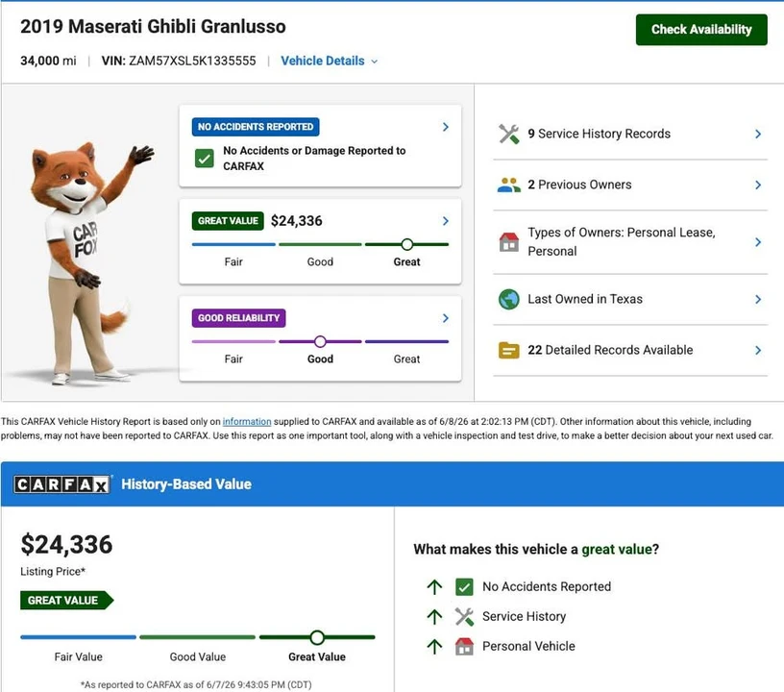784x692 pixels.
Task: Click the 34,000 mi mileage text
Action: [48, 61]
